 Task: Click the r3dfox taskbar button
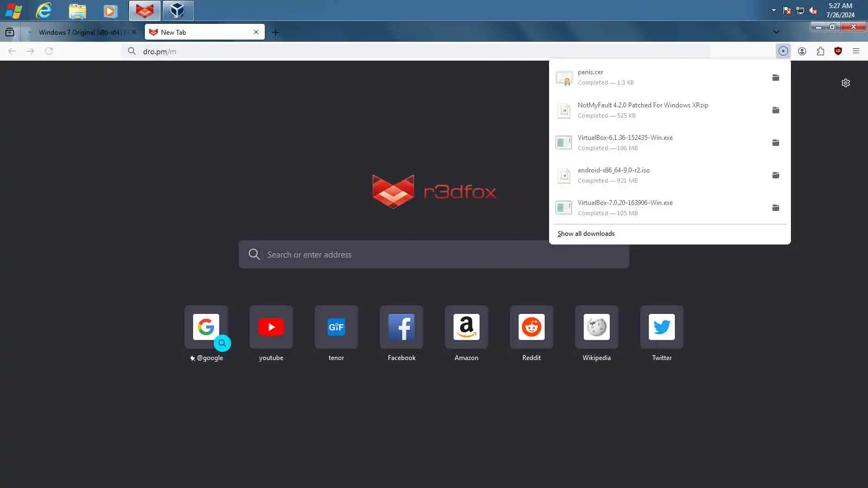tap(145, 10)
